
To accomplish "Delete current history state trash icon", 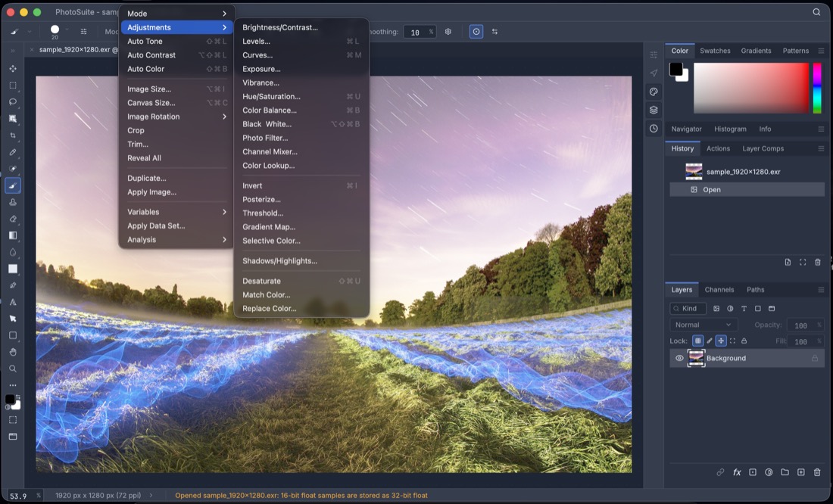I will click(818, 262).
